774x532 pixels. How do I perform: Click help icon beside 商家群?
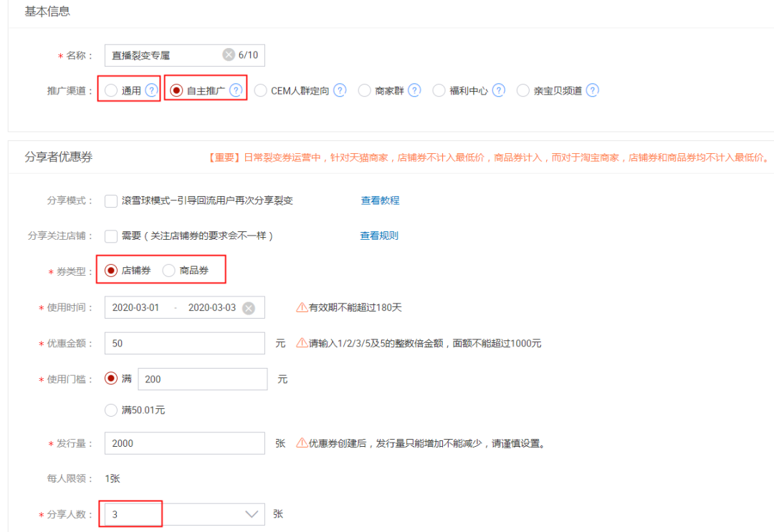click(x=414, y=90)
